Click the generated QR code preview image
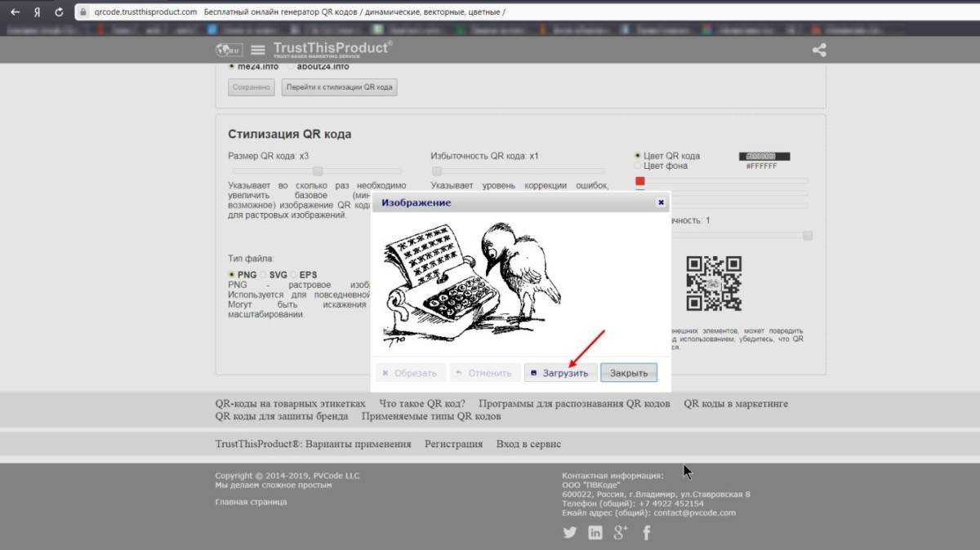This screenshot has width=980, height=550. pos(713,283)
